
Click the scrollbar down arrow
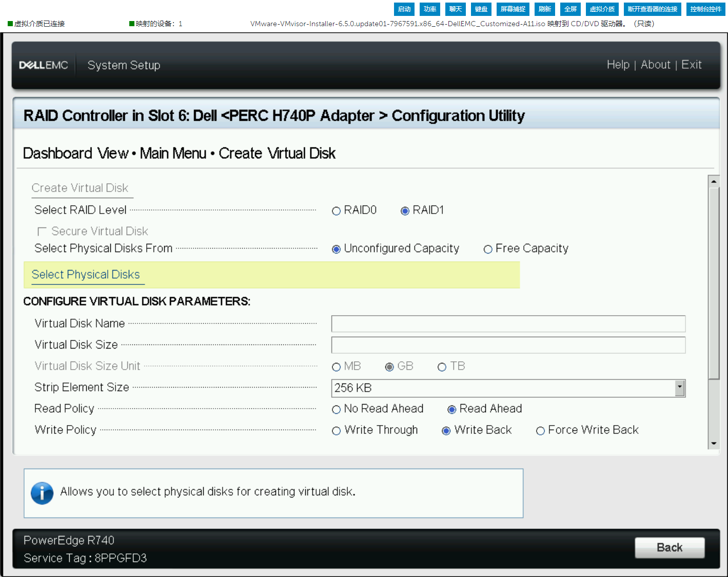714,444
